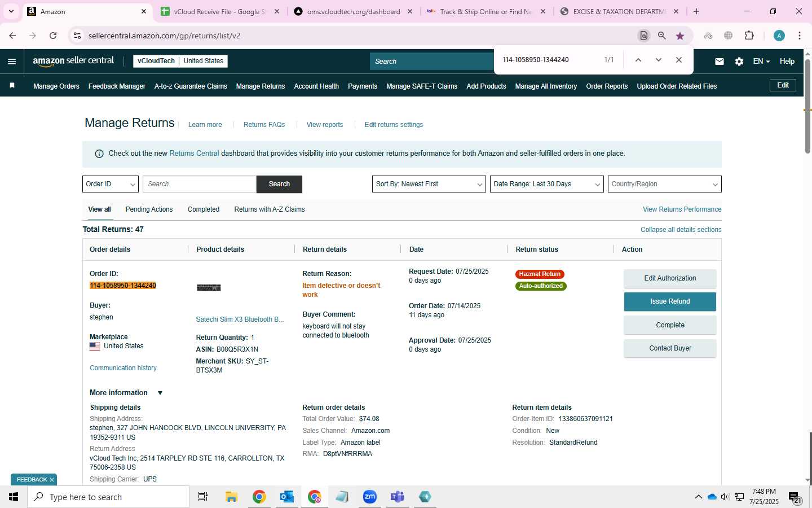Open the settings gear in Seller Central
The image size is (812, 508).
pos(739,62)
